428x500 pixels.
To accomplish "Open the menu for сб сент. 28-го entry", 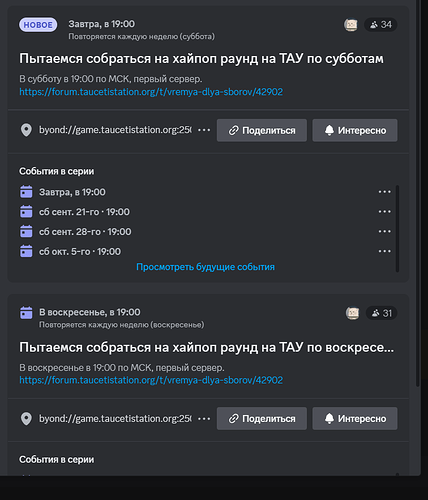I will pos(384,231).
